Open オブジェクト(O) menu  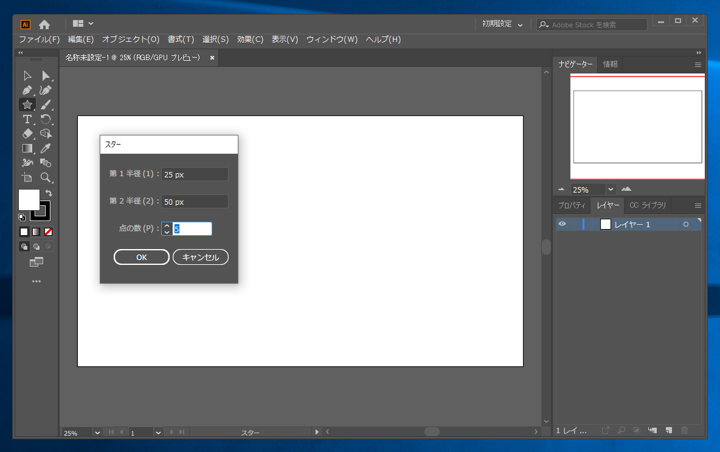pyautogui.click(x=131, y=40)
